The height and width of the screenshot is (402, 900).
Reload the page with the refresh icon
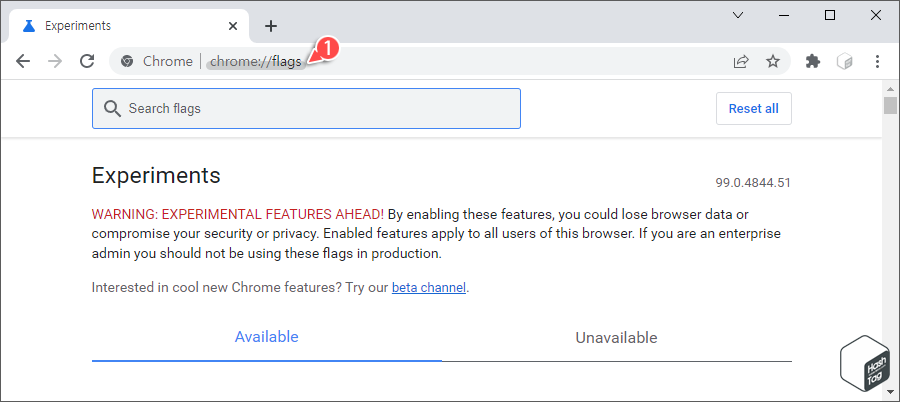(87, 61)
